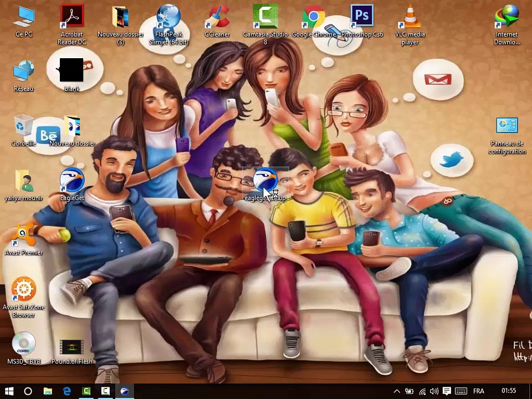The image size is (532, 399).
Task: Launch the EagleGet desktop shortcut
Action: pos(72,185)
